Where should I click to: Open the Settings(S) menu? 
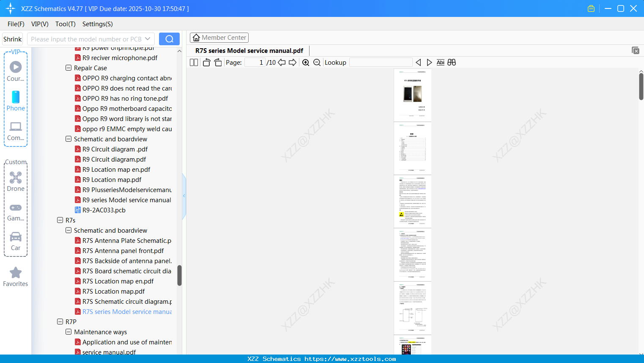[98, 24]
